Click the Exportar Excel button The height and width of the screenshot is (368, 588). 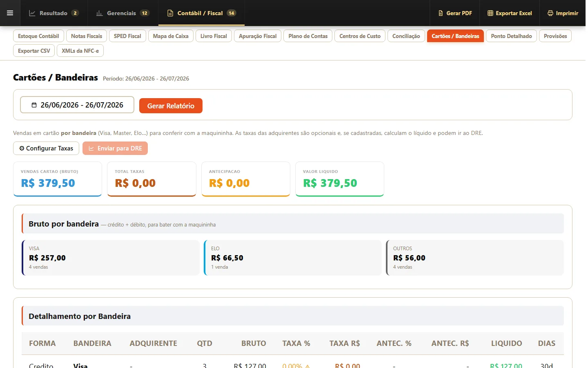[510, 13]
